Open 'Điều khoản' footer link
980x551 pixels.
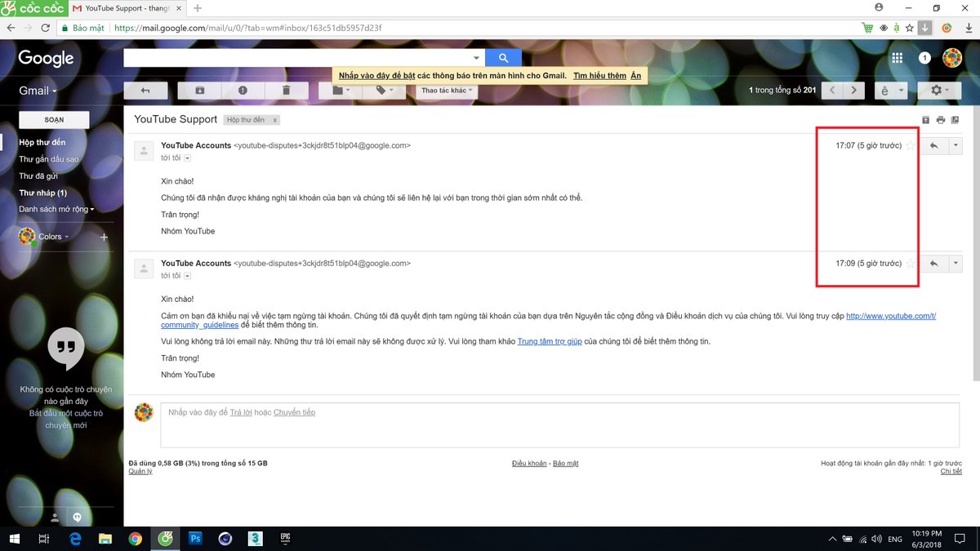pos(529,463)
